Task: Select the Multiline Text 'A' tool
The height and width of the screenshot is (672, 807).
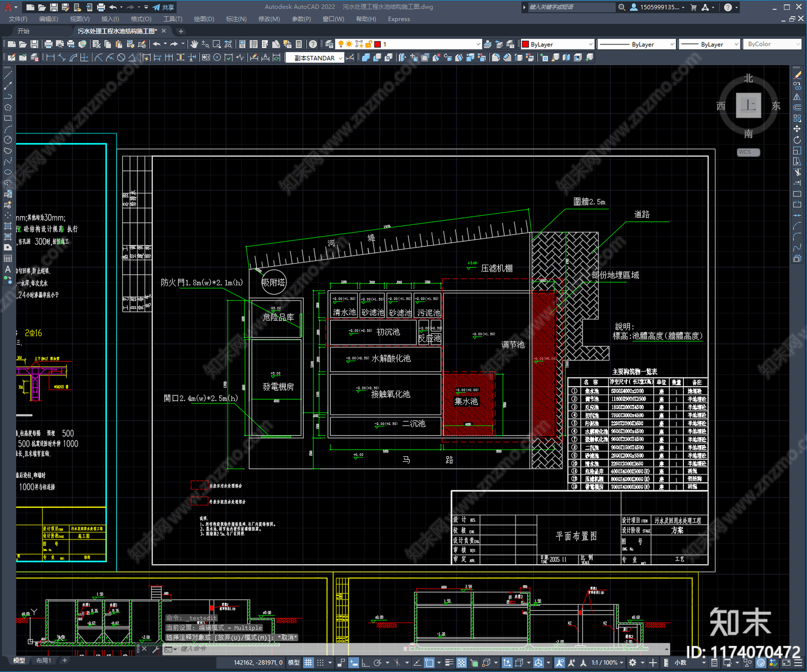Action: pyautogui.click(x=8, y=269)
